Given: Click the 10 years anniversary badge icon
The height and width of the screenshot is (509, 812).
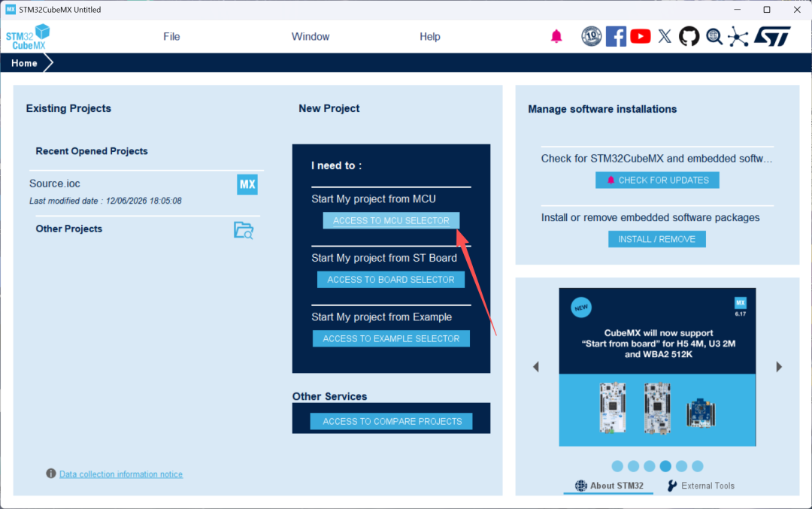Looking at the screenshot, I should (592, 36).
